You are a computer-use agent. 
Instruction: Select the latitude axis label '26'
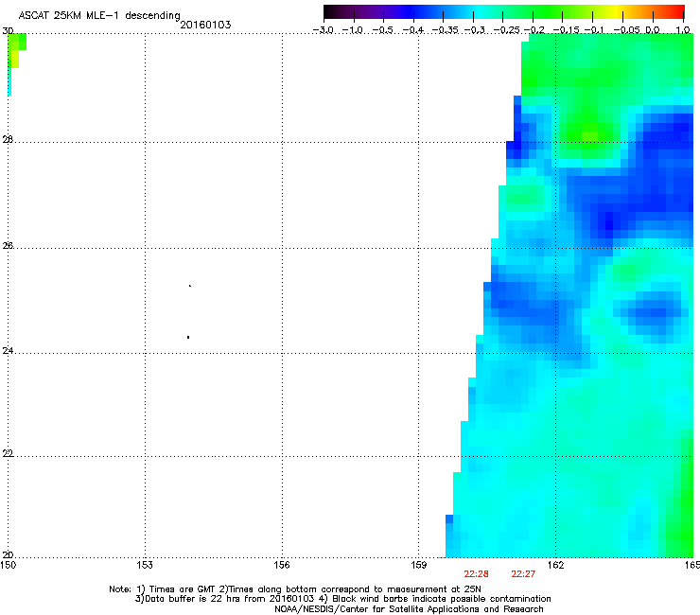point(8,246)
